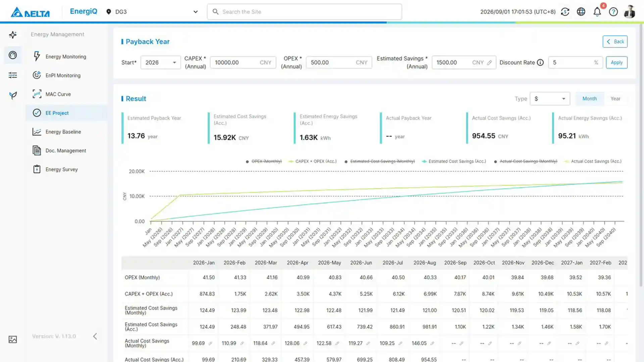Toggle Actual Cost Savings (Acc.) legend series
The image size is (644, 362).
[593, 161]
